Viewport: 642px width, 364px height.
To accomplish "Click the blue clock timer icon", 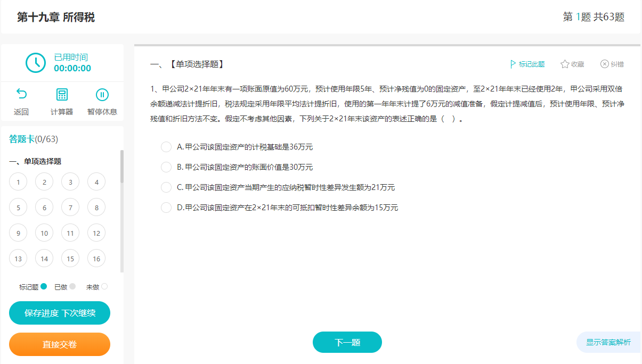I will click(35, 63).
